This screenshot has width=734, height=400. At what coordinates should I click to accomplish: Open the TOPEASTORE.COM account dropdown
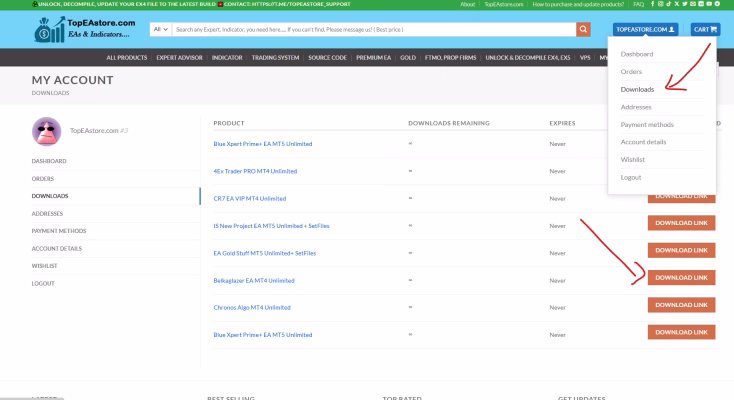[x=646, y=30]
